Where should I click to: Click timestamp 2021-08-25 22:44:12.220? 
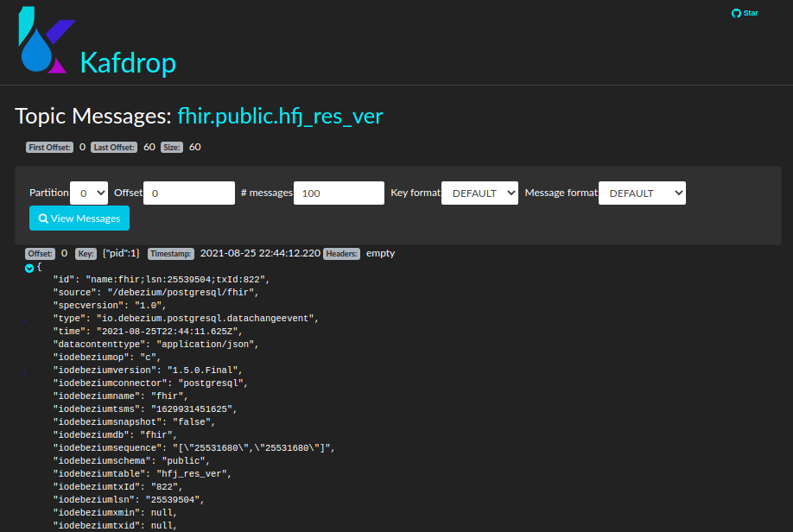(260, 253)
